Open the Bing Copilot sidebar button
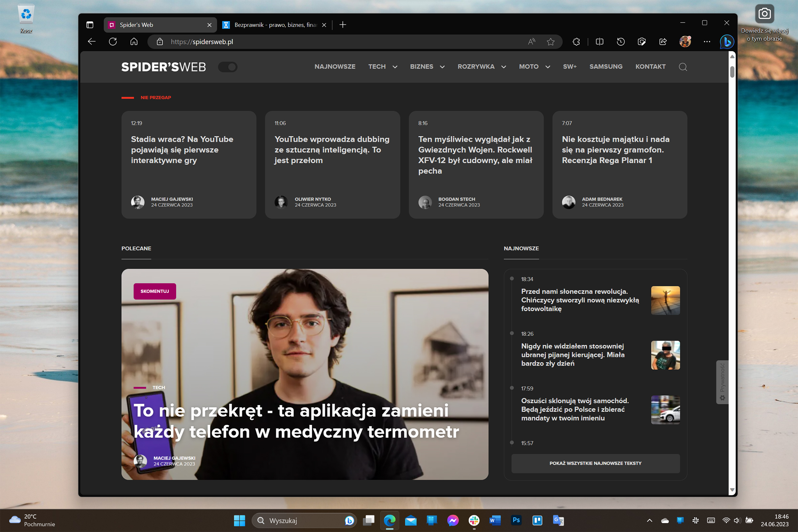 point(727,42)
